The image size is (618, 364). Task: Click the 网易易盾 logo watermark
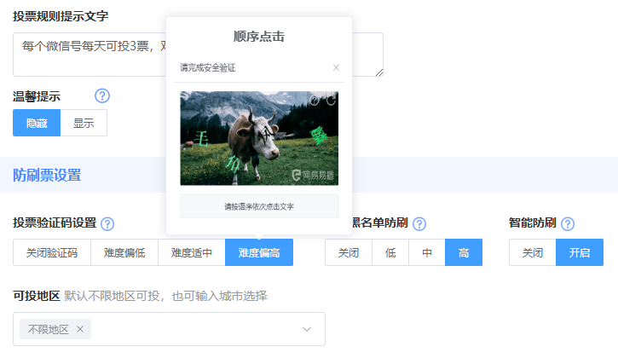(x=312, y=174)
